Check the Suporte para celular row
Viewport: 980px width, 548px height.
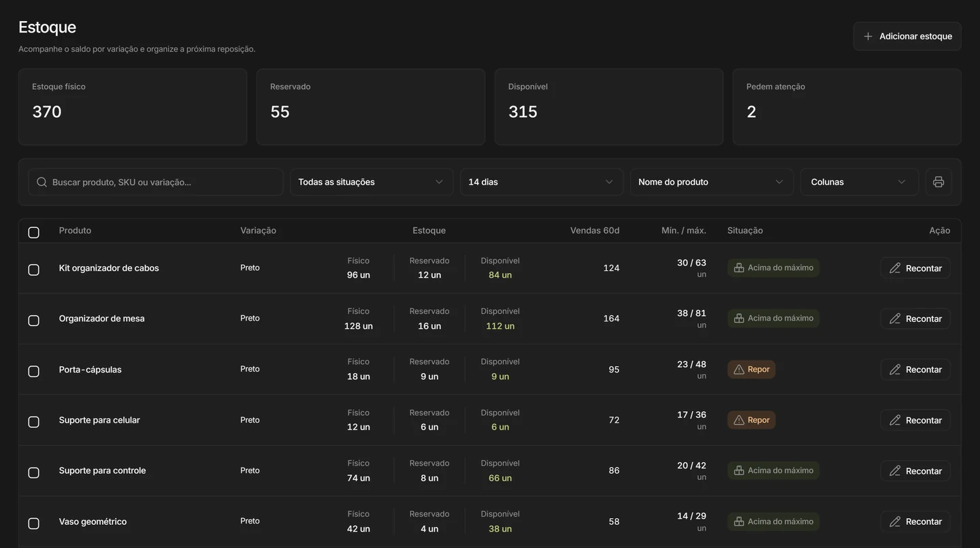(x=33, y=421)
